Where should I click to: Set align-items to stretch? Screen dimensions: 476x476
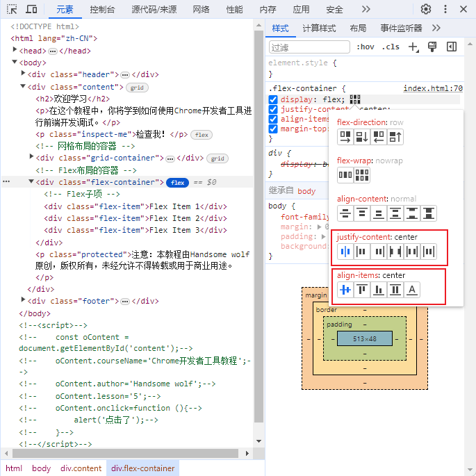tap(395, 290)
